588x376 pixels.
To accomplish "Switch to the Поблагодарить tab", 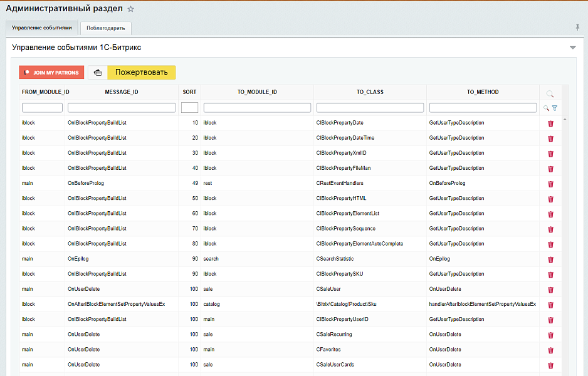I will coord(106,28).
